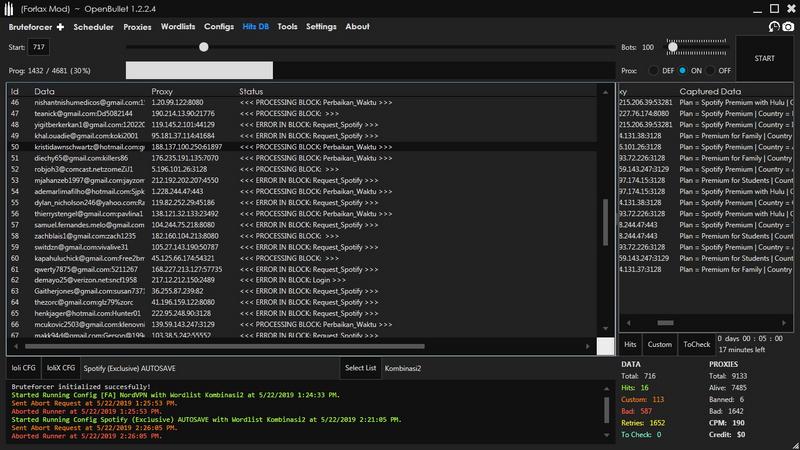Click the 'Spotify (Exclusive) AUTOSAVE' config name
Image resolution: width=800 pixels, height=450 pixels.
coord(130,368)
